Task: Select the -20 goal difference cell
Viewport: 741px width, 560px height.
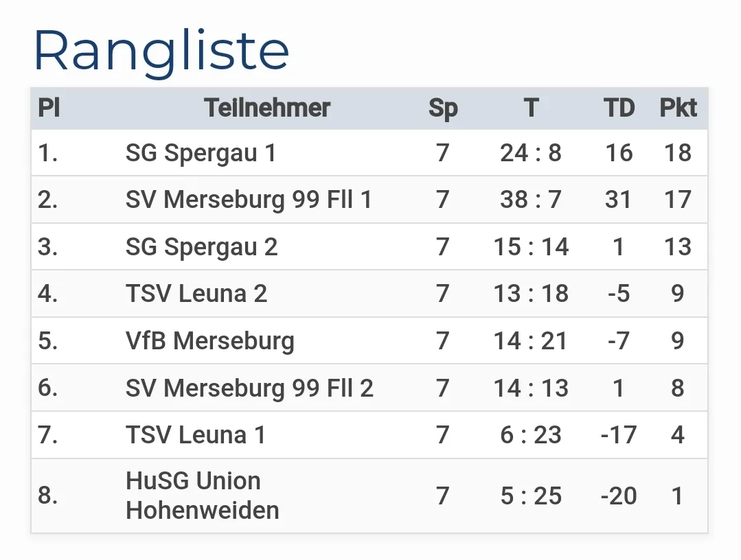Action: click(x=619, y=495)
